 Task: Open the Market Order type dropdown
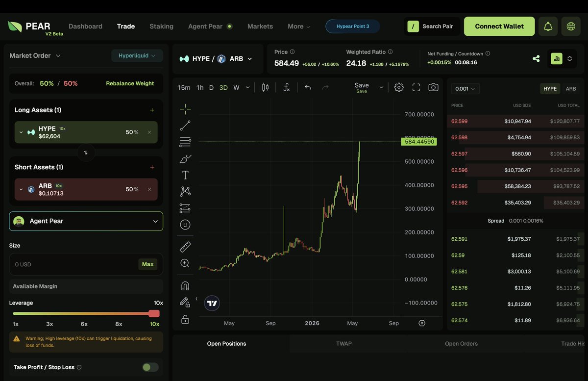[35, 55]
